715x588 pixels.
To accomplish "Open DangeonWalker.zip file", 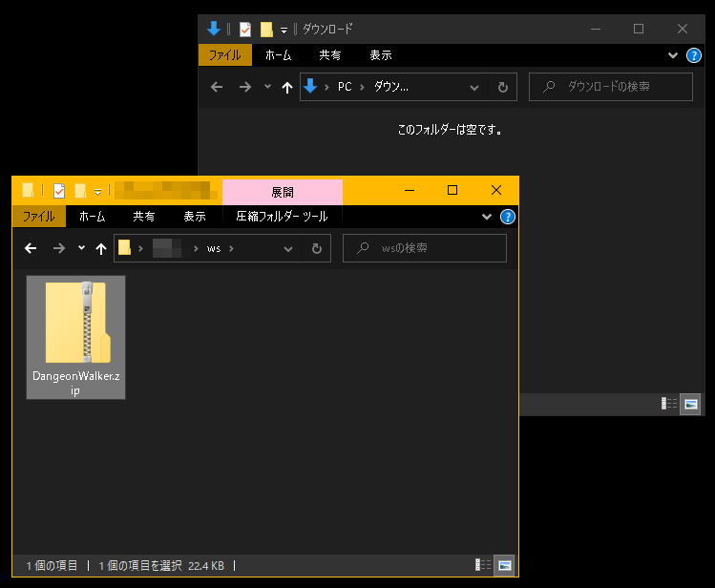I will click(x=75, y=335).
